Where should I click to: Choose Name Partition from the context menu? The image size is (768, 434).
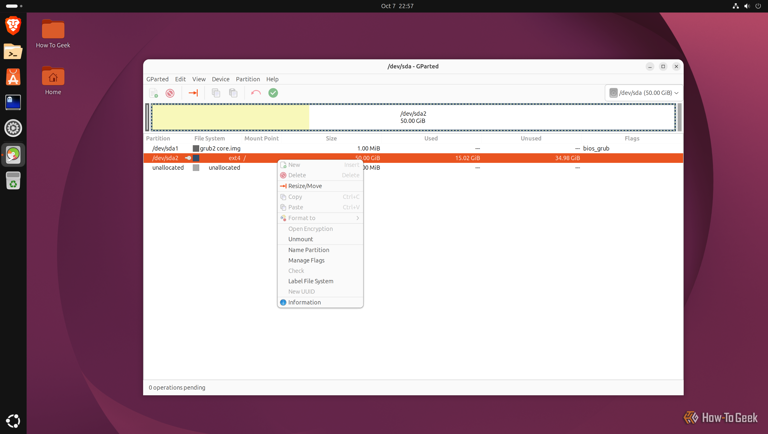tap(320, 250)
